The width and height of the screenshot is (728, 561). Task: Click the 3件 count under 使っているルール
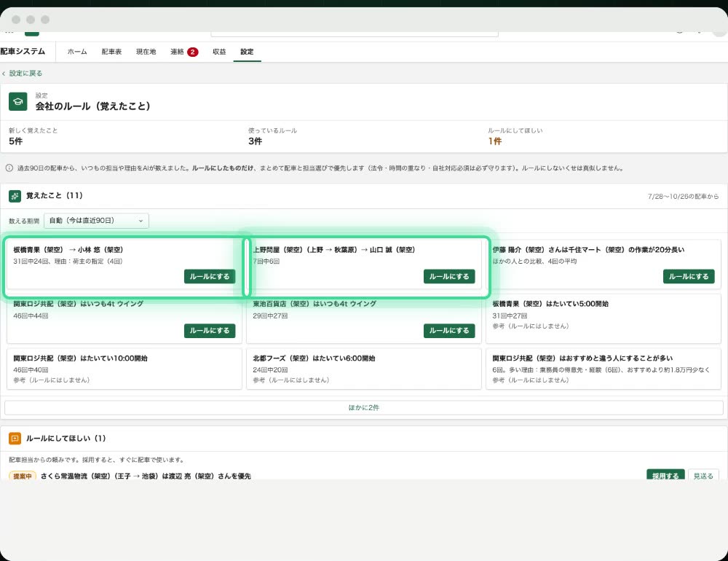pyautogui.click(x=256, y=141)
